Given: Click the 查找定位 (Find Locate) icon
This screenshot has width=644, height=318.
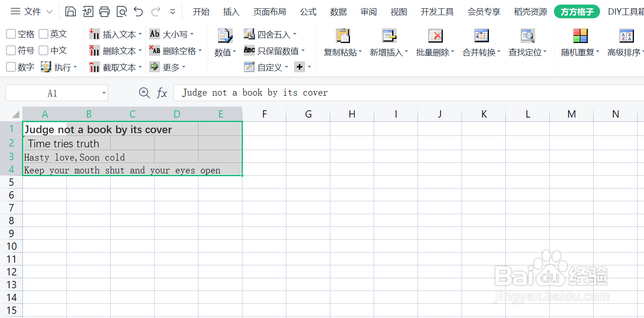Looking at the screenshot, I should [x=528, y=36].
